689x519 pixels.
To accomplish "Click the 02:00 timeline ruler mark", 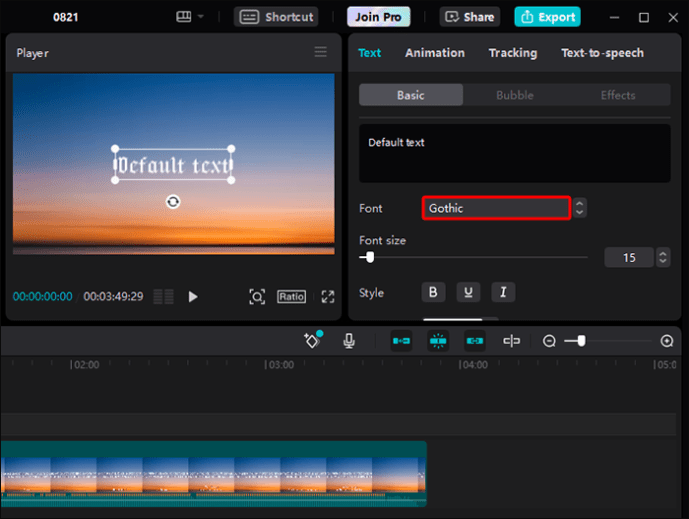I will point(85,365).
